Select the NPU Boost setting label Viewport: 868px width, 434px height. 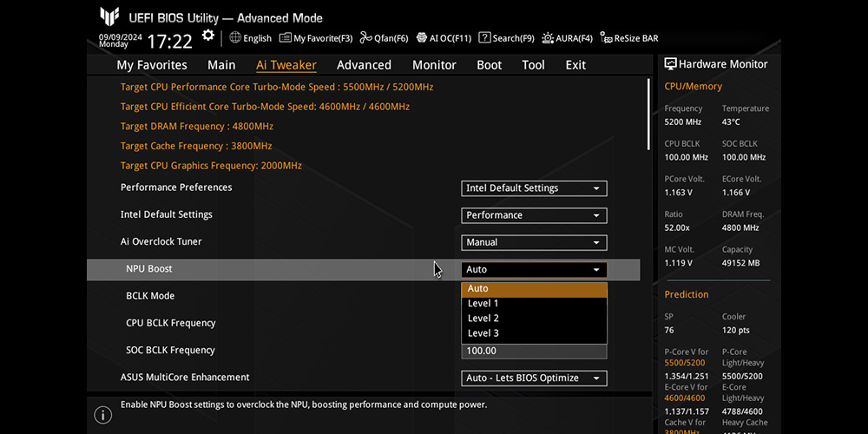point(149,269)
